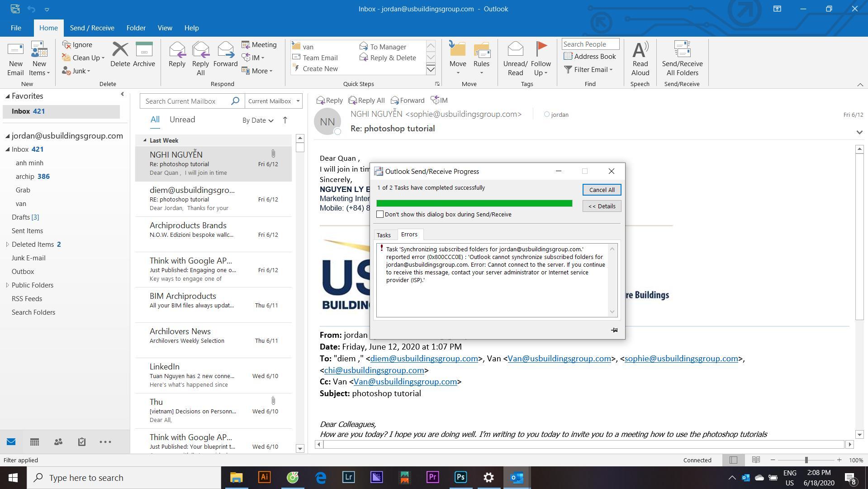Screen dimensions: 868x489
Task: Click diem@usbuildingsgroup.com email link
Action: 424,359
